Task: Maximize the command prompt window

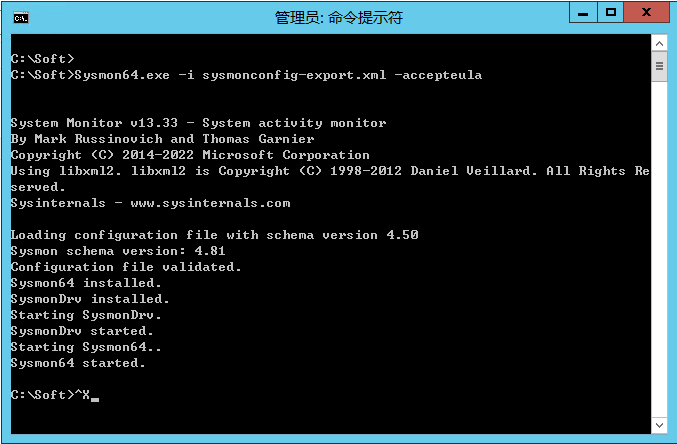Action: pos(611,14)
